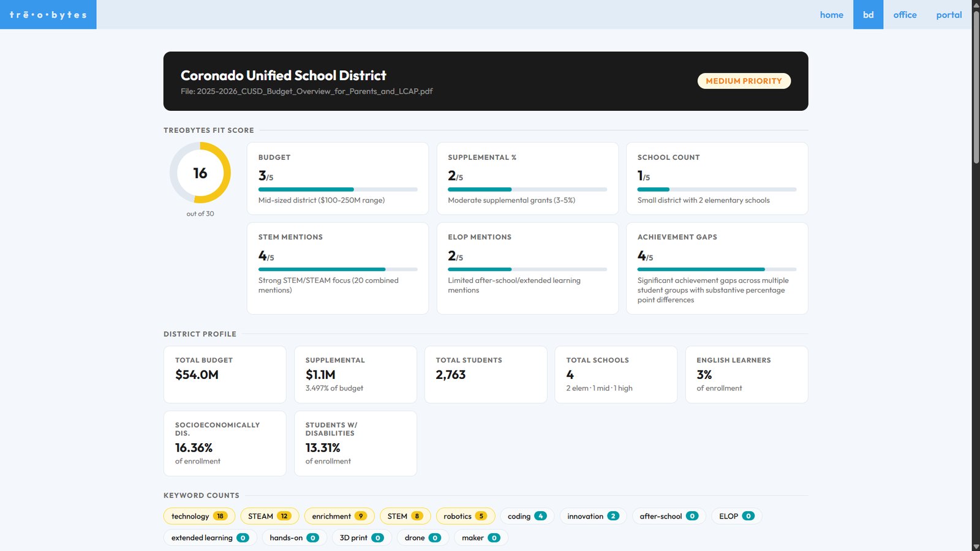
Task: Click the 3% English Learners value
Action: 704,375
